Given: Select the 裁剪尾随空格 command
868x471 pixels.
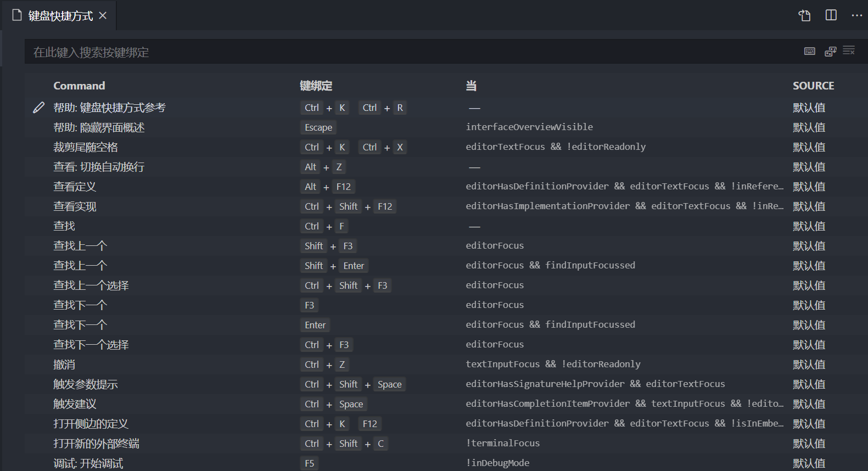Looking at the screenshot, I should [x=86, y=147].
